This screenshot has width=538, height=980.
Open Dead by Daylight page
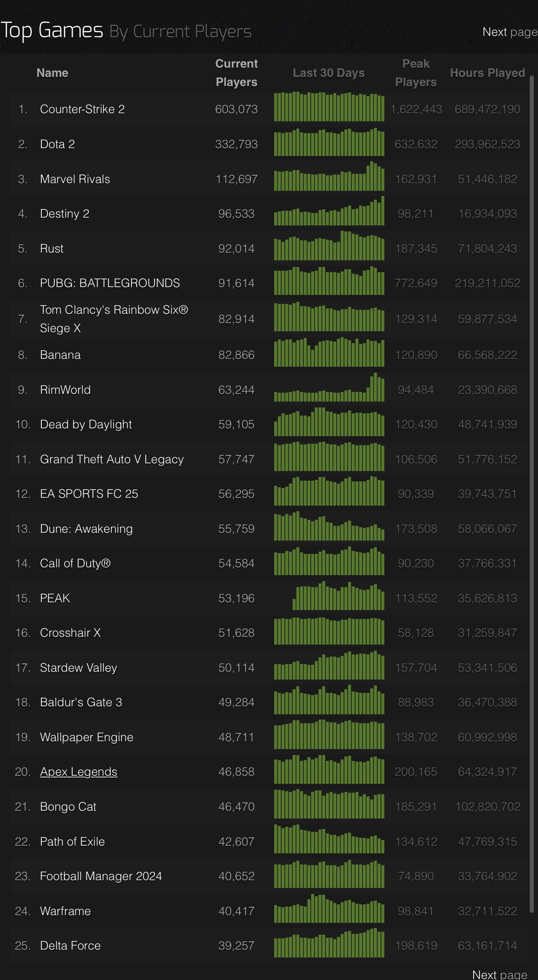86,424
